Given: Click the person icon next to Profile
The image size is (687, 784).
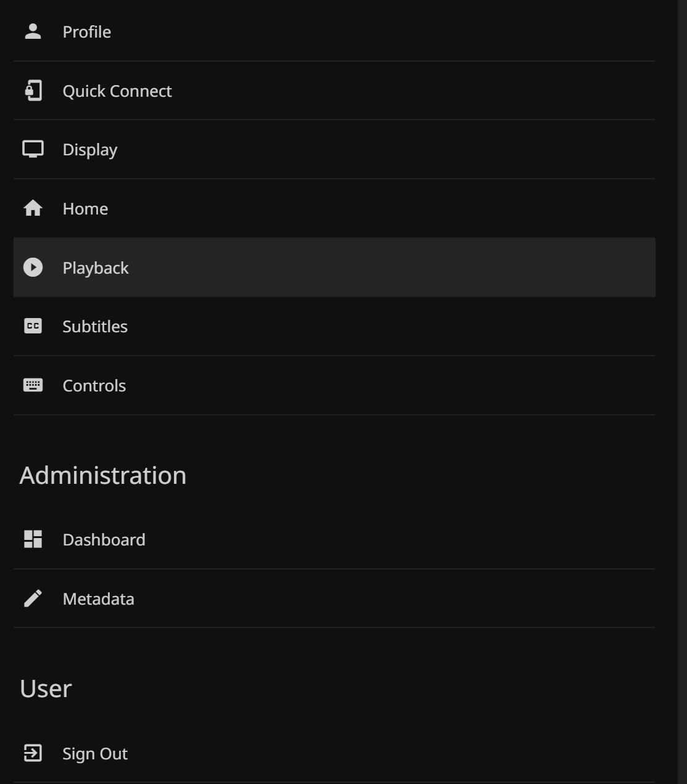Looking at the screenshot, I should [33, 31].
